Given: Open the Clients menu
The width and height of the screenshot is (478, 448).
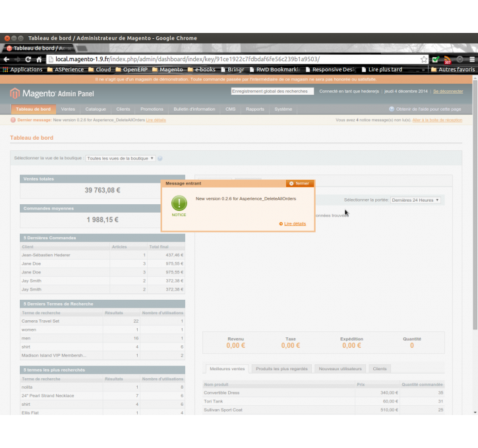Looking at the screenshot, I should point(123,109).
